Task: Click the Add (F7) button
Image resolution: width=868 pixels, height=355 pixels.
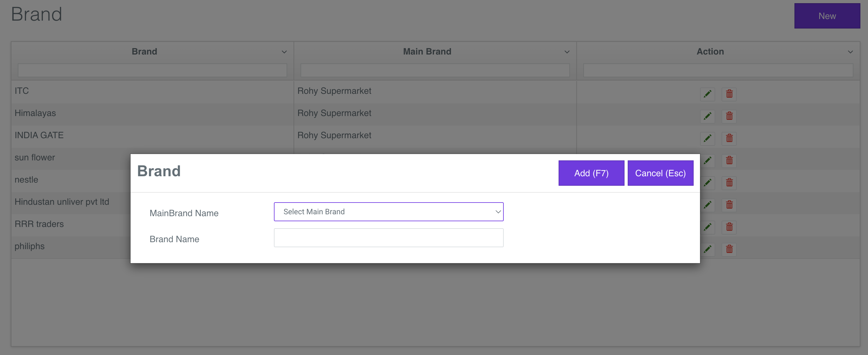Action: click(x=591, y=173)
